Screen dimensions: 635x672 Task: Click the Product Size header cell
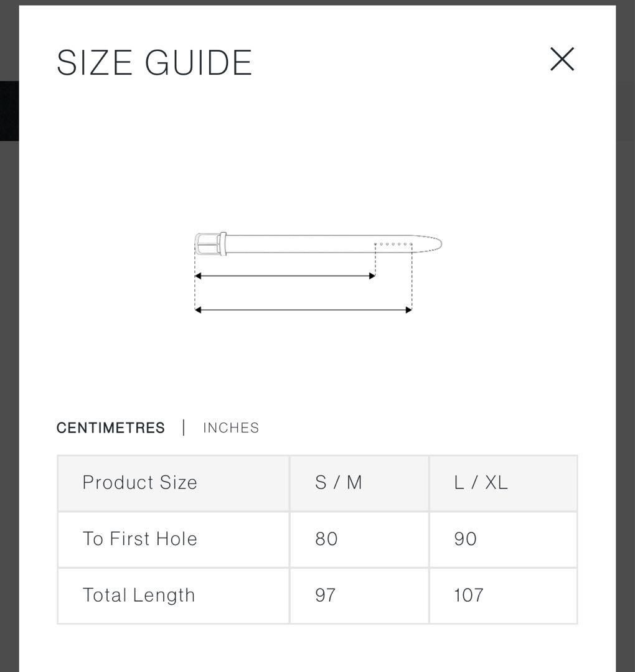(140, 483)
